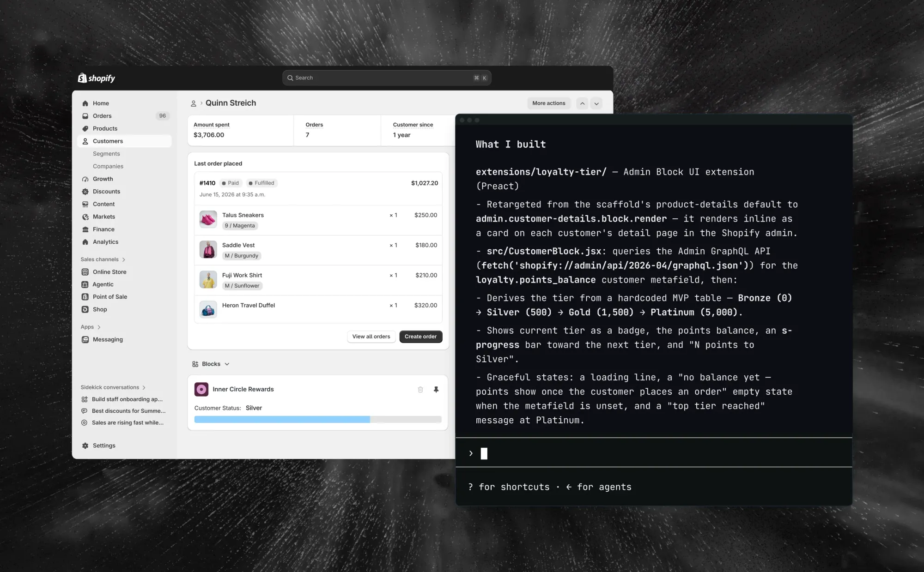Delete the Inner Circle Rewards block
The height and width of the screenshot is (572, 924).
pyautogui.click(x=420, y=390)
